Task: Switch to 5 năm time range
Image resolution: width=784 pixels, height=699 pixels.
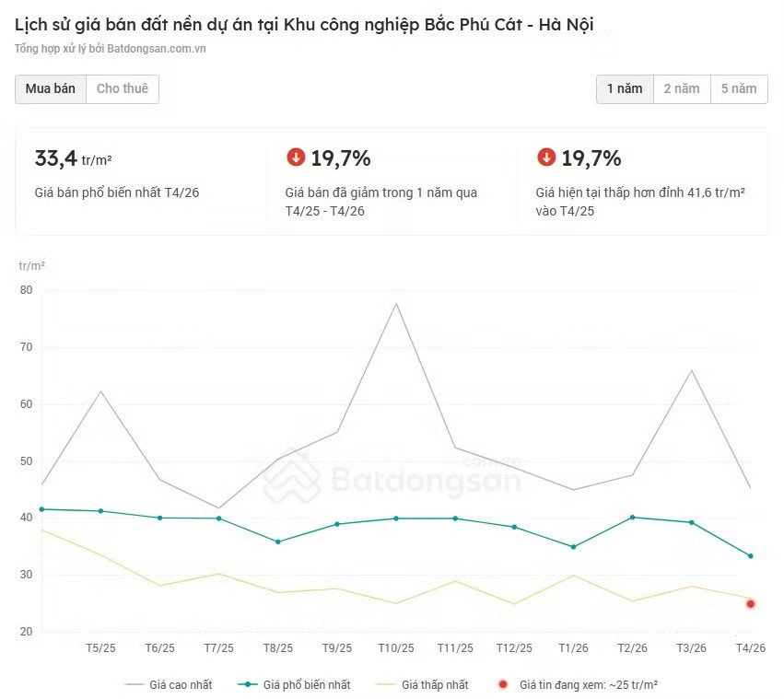Action: tap(739, 89)
